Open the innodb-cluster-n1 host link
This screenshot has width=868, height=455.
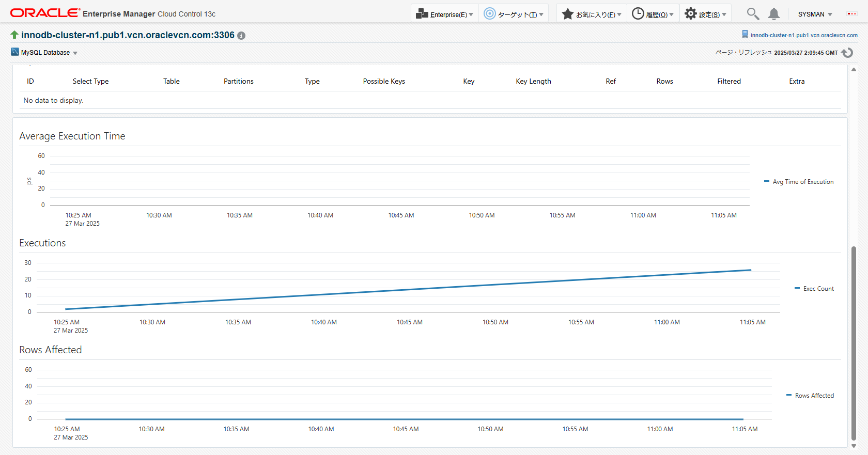[x=804, y=35]
